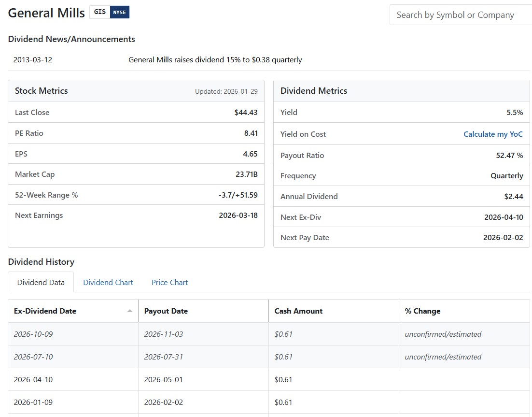Click the GIS ticker symbol badge

[x=99, y=13]
